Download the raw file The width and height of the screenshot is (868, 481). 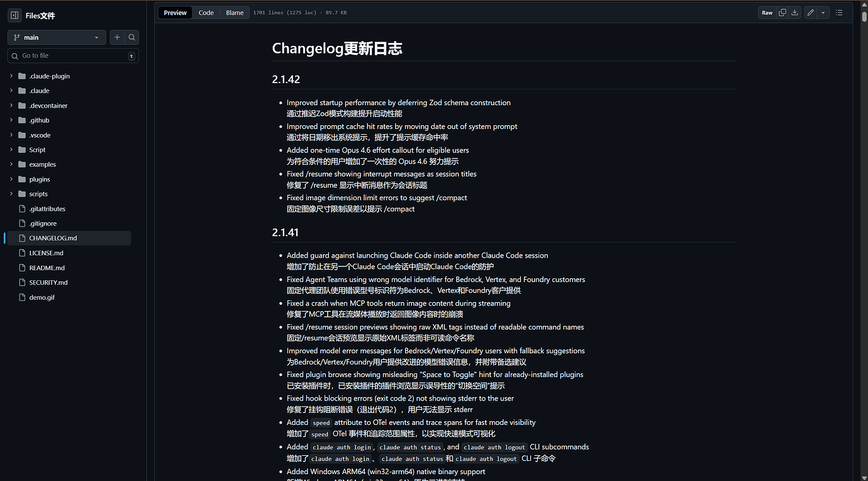795,13
